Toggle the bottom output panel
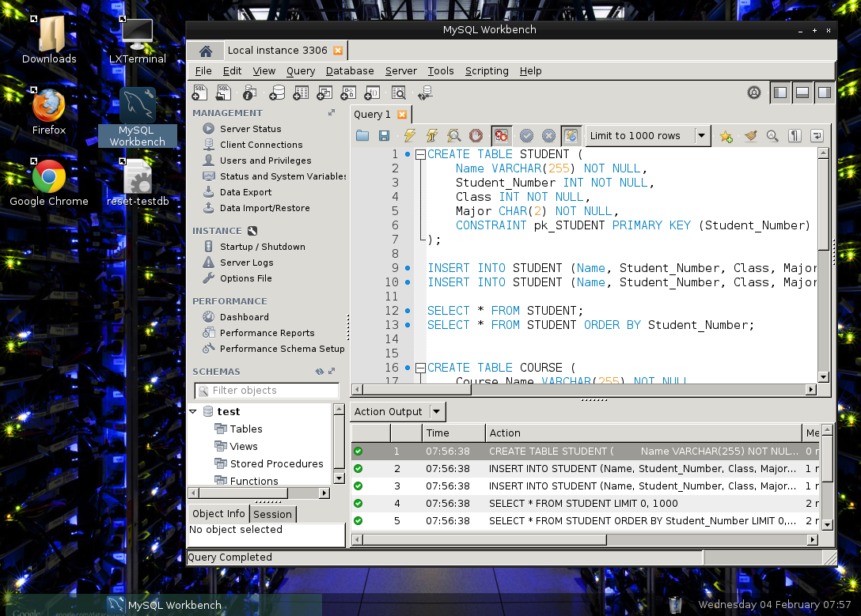861x616 pixels. [802, 93]
